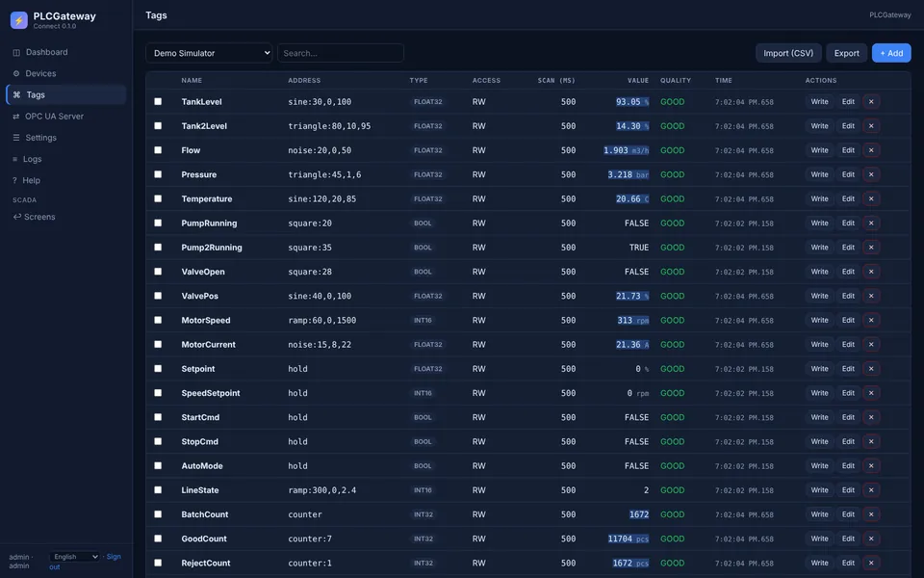
Task: Tick the ValvePos tag checkbox
Action: [x=158, y=296]
